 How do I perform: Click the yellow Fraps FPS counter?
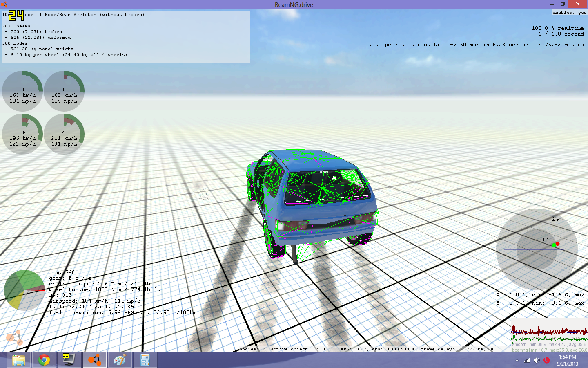(x=16, y=16)
